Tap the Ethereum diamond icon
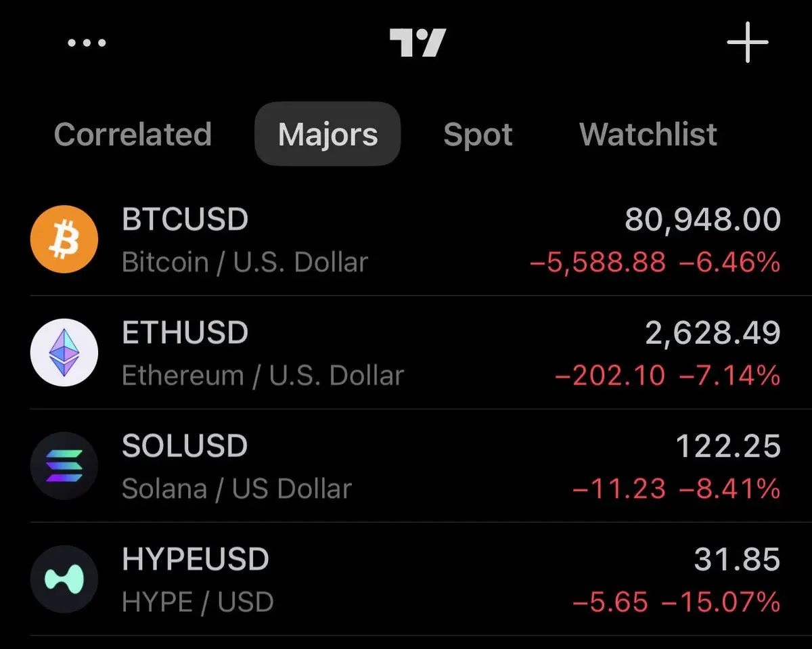 (x=64, y=353)
